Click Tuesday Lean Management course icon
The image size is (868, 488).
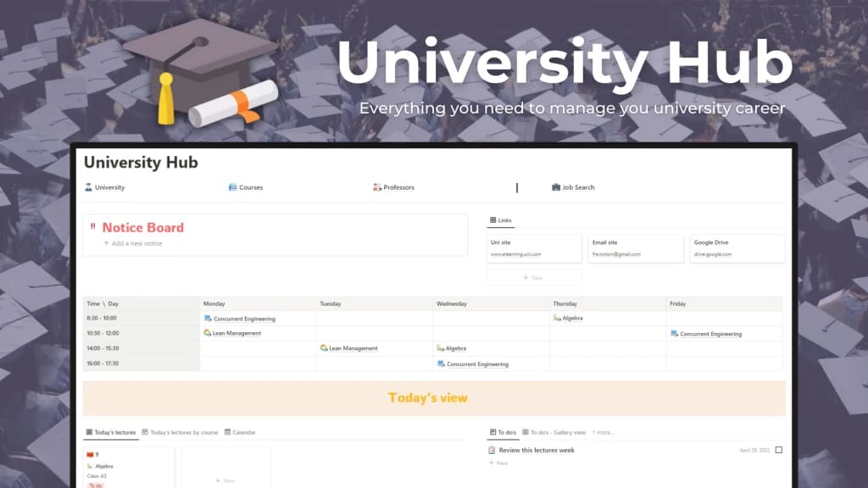(324, 348)
